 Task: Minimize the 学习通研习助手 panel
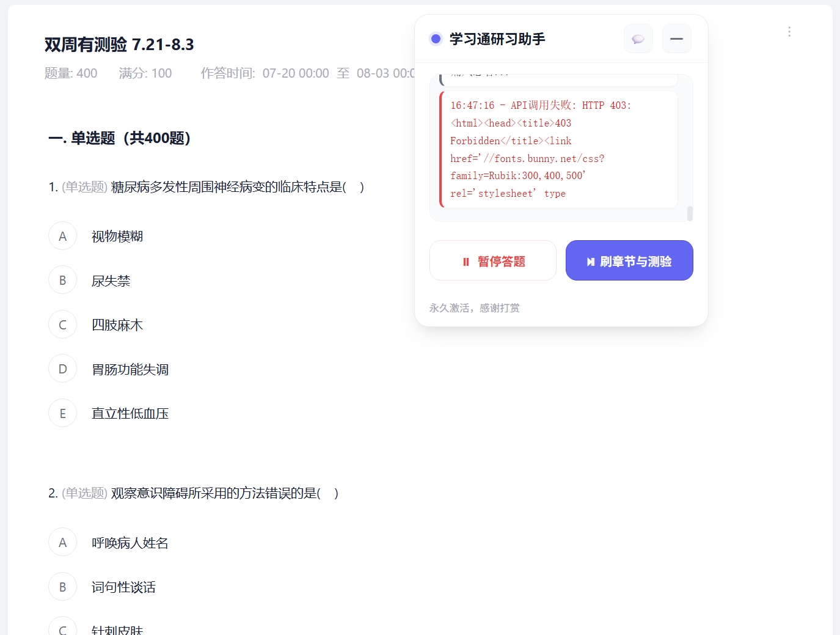pos(676,39)
